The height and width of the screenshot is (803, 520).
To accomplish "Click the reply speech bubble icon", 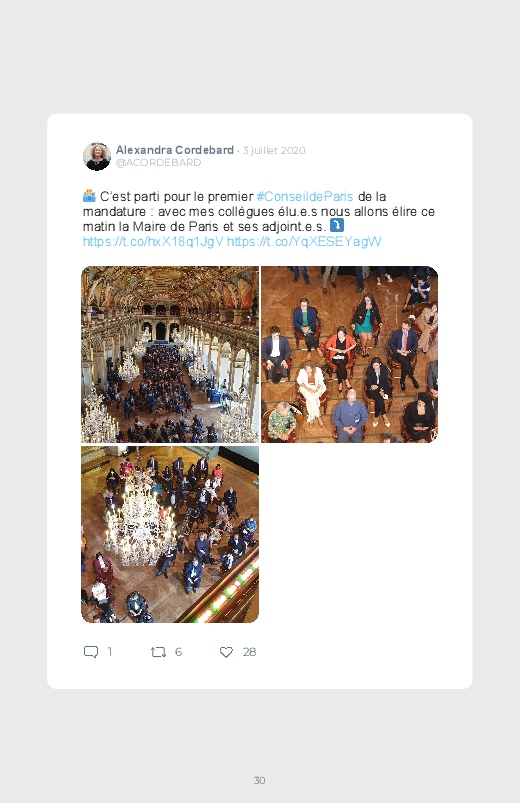I will (x=91, y=652).
